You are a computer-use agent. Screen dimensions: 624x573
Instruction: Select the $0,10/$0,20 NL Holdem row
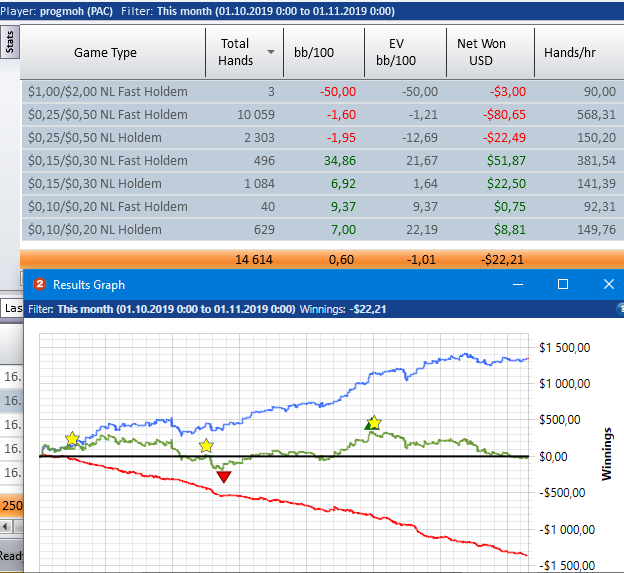322,230
